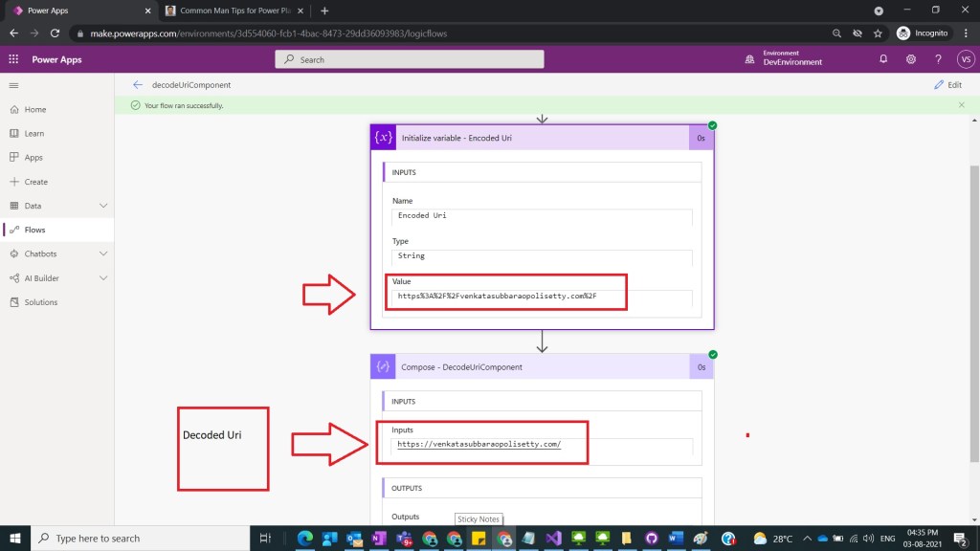Image resolution: width=980 pixels, height=551 pixels.
Task: Open the Power Apps waffle app launcher
Action: pos(13,59)
